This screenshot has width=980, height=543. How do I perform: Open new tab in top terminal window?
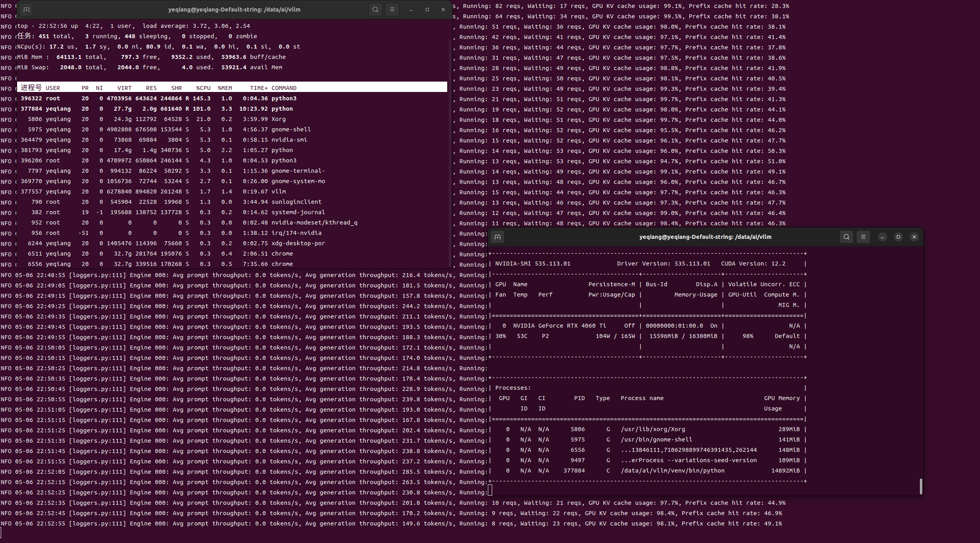click(x=26, y=10)
